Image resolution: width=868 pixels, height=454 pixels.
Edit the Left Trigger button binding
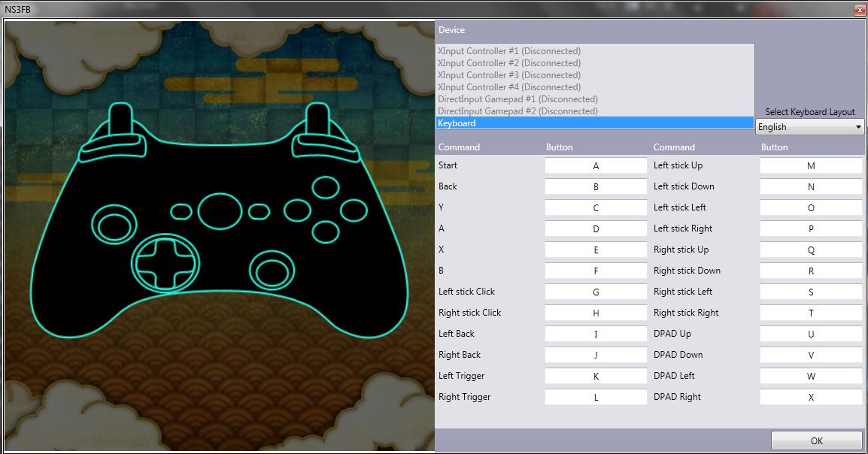(x=596, y=376)
